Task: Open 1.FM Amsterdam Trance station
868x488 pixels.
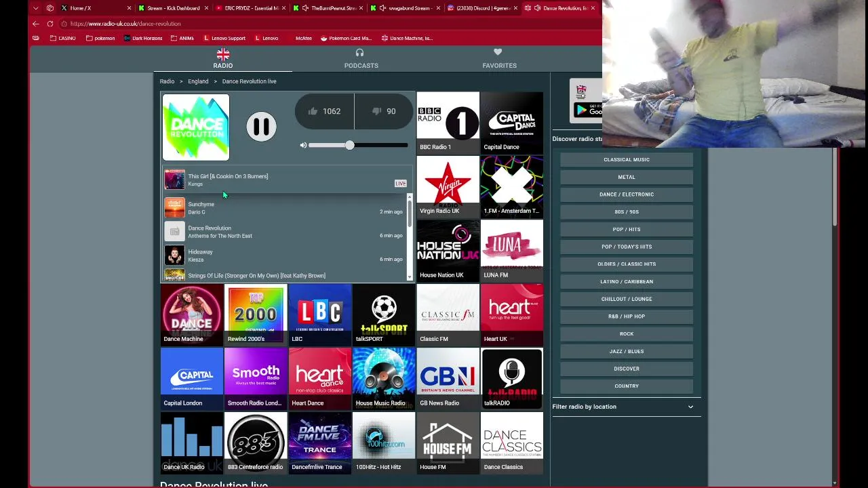Action: [x=512, y=186]
